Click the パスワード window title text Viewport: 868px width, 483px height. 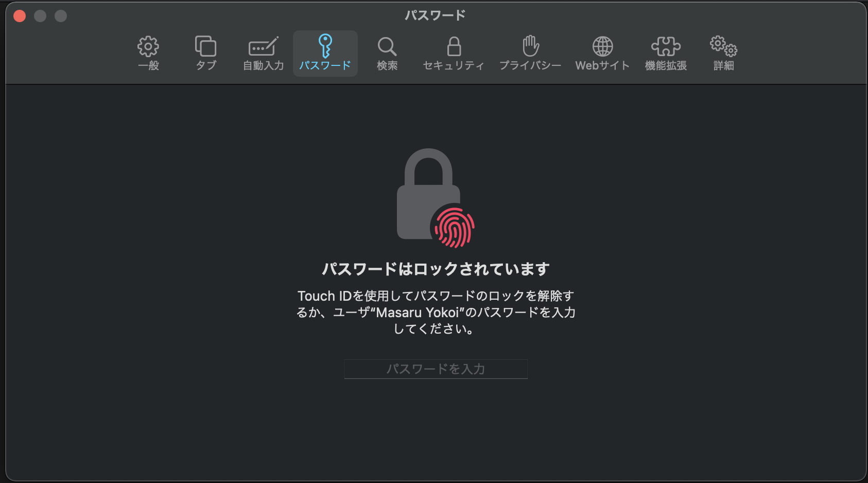435,15
